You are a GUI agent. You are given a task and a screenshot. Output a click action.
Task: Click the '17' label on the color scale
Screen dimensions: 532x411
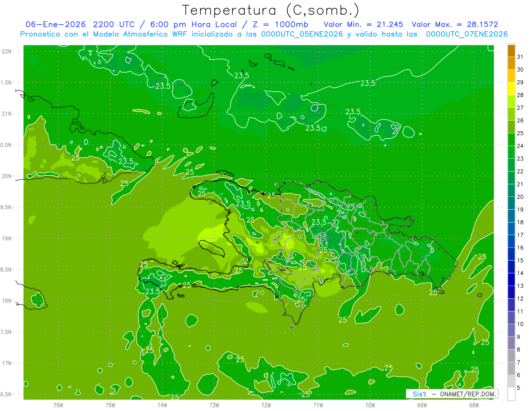coord(520,235)
